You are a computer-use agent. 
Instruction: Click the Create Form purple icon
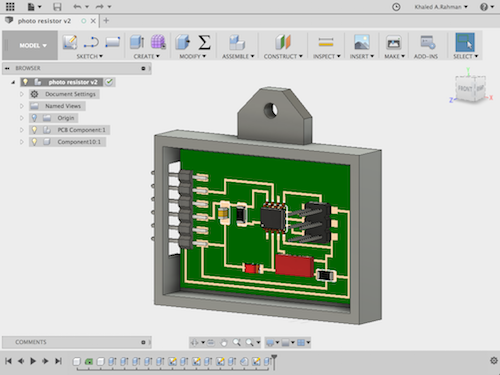(158, 42)
